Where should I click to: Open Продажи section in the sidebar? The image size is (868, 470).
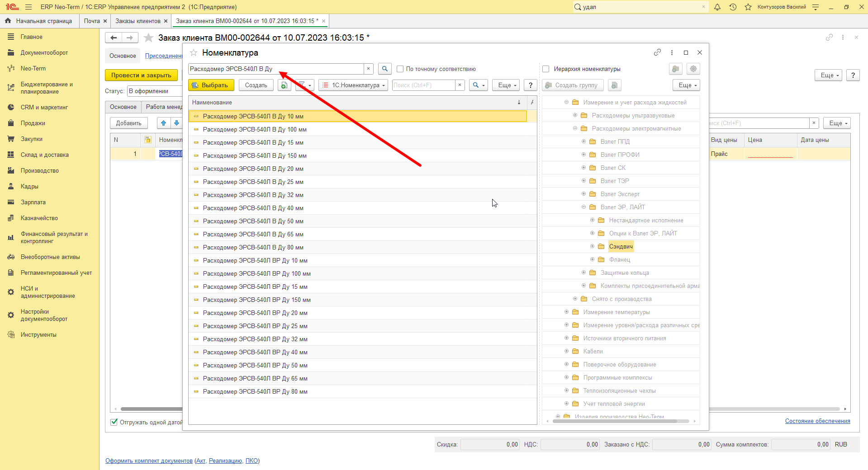(x=33, y=123)
